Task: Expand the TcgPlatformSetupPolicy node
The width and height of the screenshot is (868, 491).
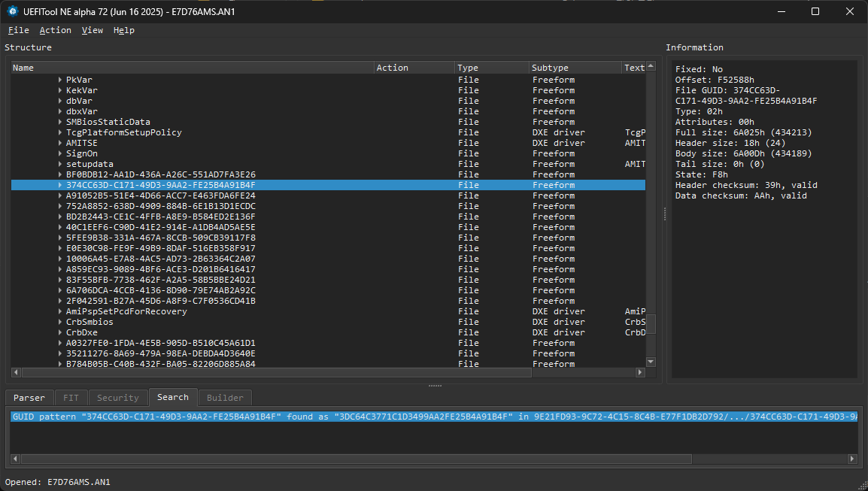Action: click(x=59, y=132)
